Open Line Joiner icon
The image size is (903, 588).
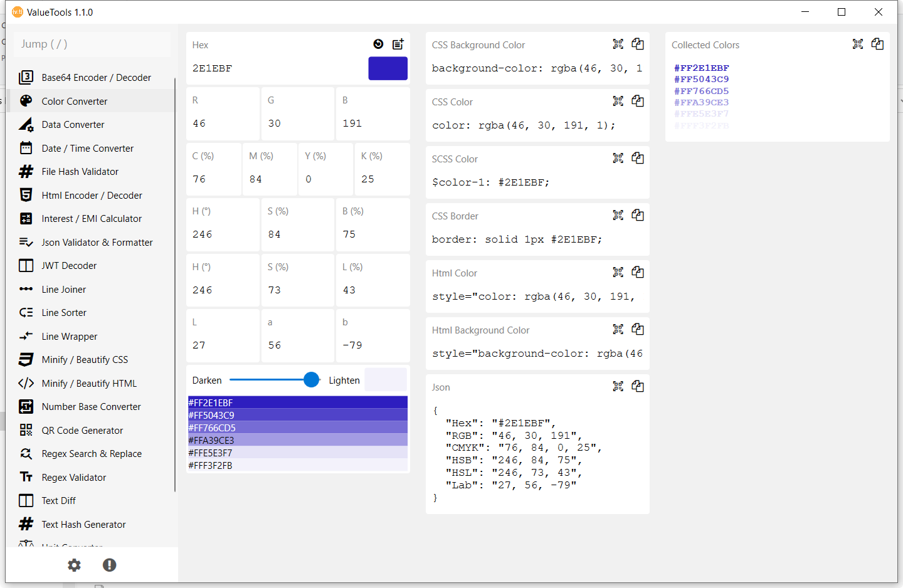tap(26, 289)
